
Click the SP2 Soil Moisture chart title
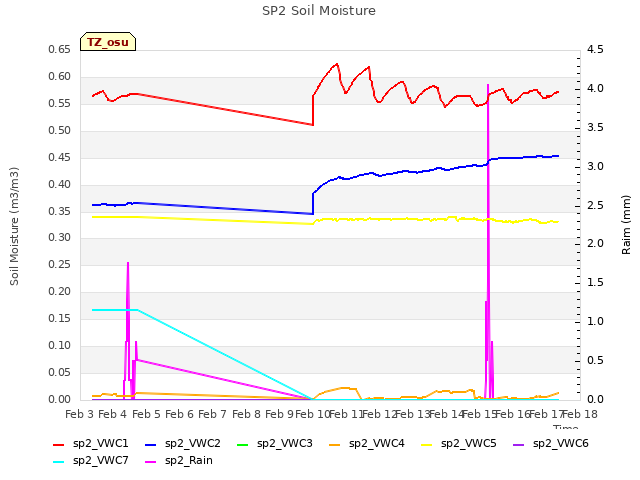tap(319, 11)
